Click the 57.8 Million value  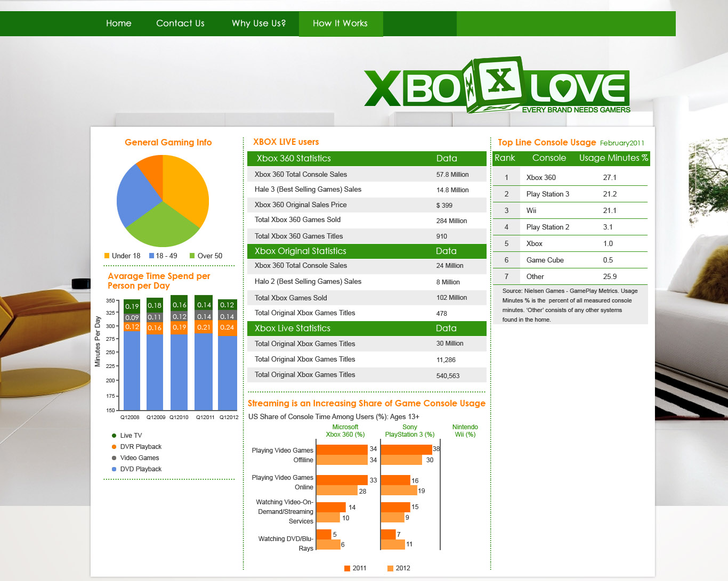point(452,175)
